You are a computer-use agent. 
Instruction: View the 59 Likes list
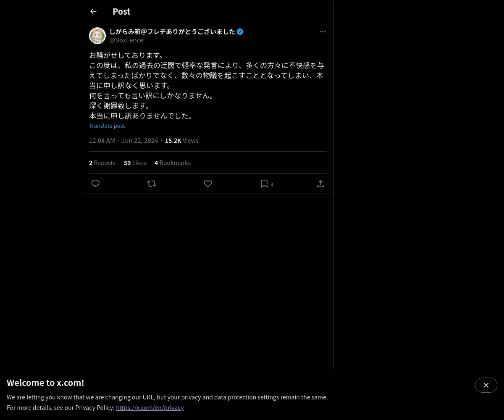[x=135, y=163]
